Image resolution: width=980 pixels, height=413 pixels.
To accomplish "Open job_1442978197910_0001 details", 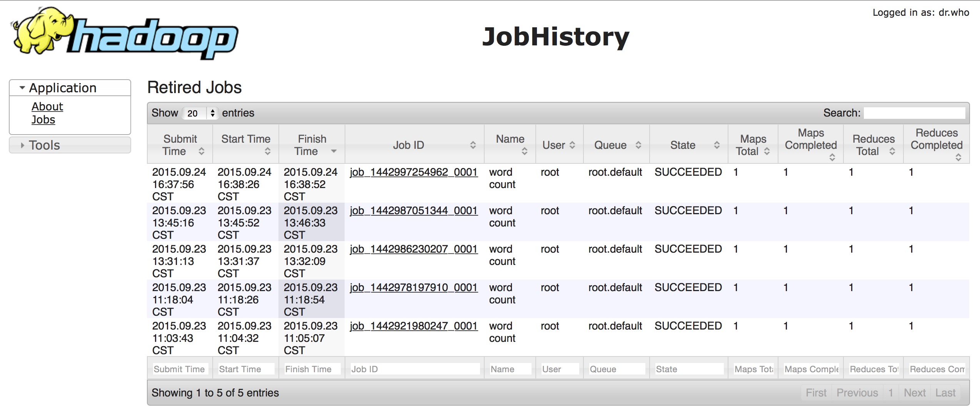I will (414, 287).
